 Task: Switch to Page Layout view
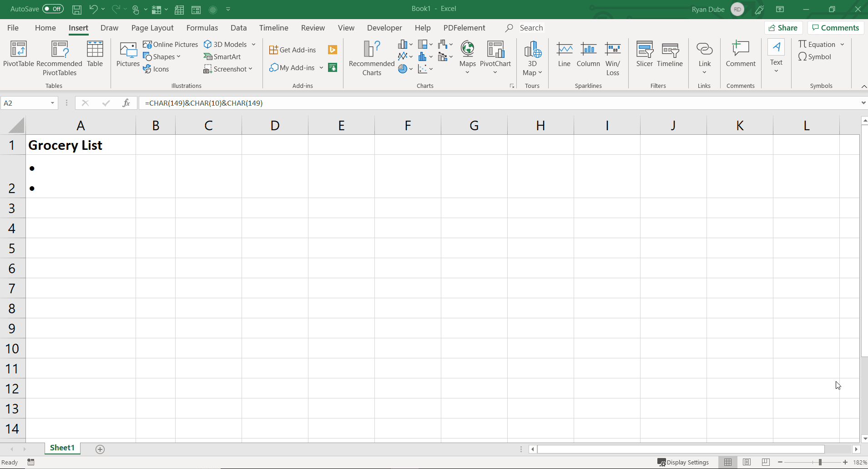click(747, 462)
